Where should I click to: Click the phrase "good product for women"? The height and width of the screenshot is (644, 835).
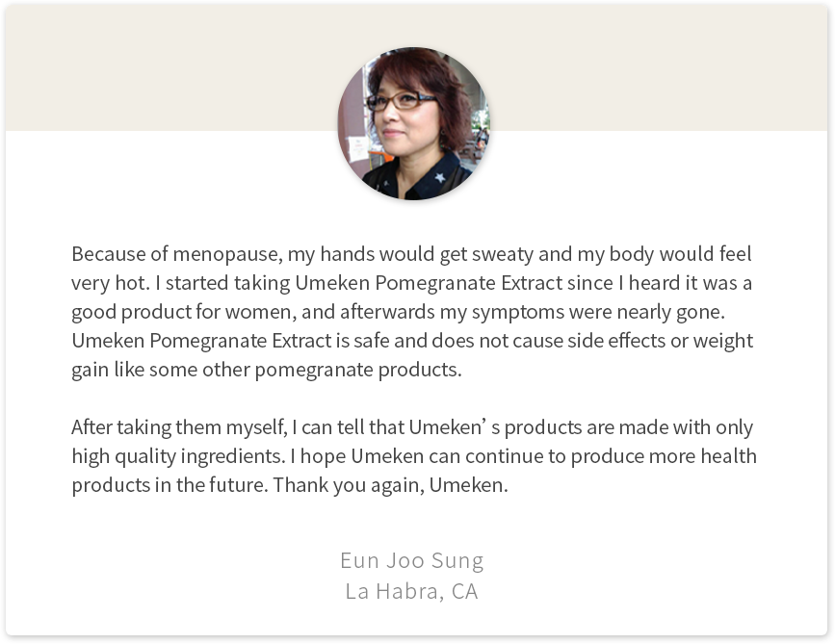174,313
